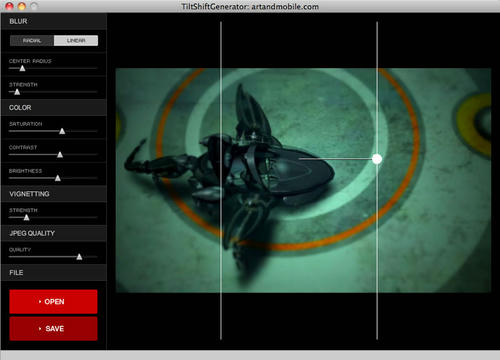Viewport: 500px width, 360px height.
Task: Select the Radial blur mode
Action: coord(32,41)
